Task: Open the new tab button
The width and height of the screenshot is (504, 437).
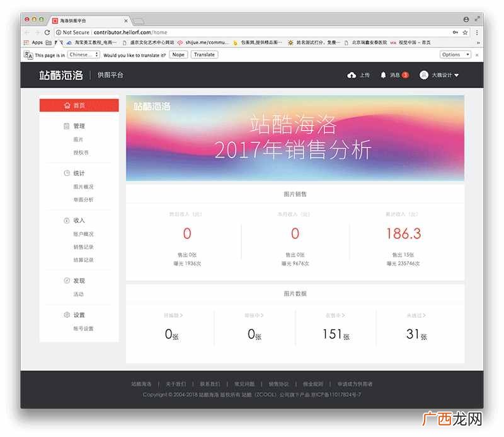Action: point(139,21)
